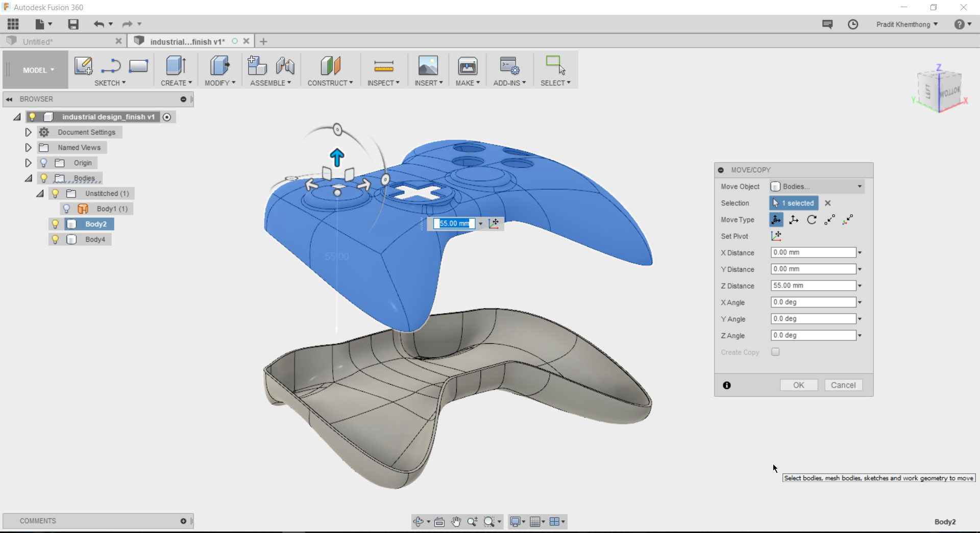Activate the Pan tool in the navigation bar

(455, 521)
